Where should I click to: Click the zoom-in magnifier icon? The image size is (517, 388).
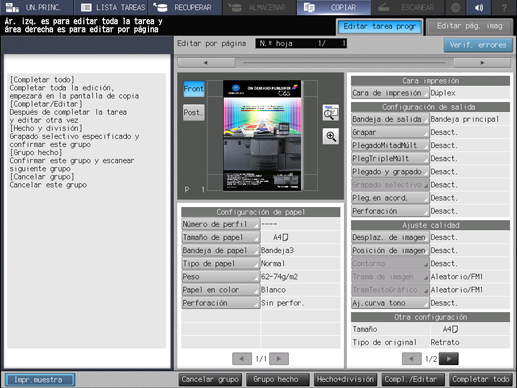[331, 136]
